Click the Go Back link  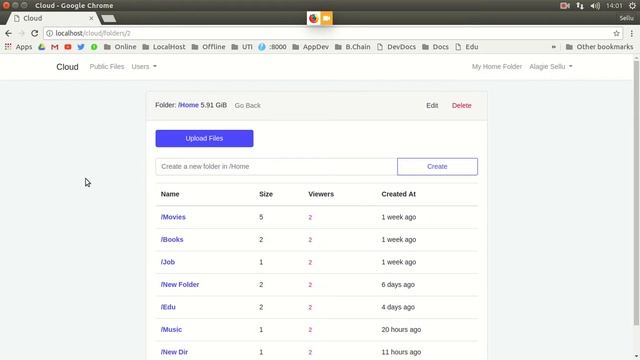click(x=247, y=105)
